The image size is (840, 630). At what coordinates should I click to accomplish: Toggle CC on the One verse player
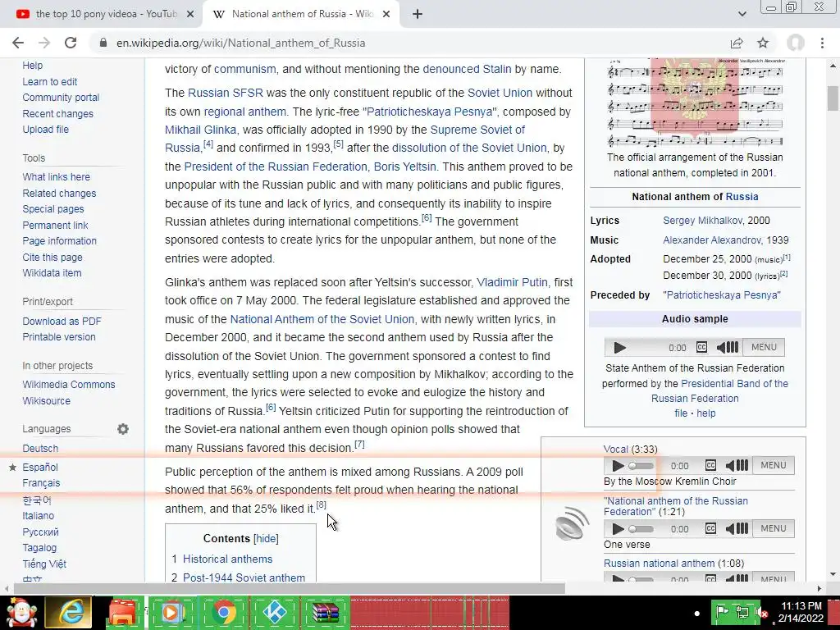coord(710,528)
